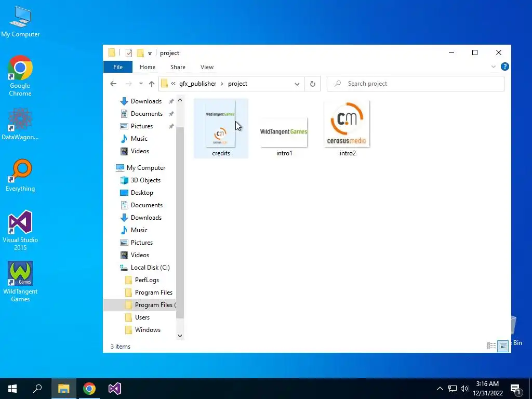Click gfx_publisher in the address path
The height and width of the screenshot is (399, 532).
[x=197, y=84]
